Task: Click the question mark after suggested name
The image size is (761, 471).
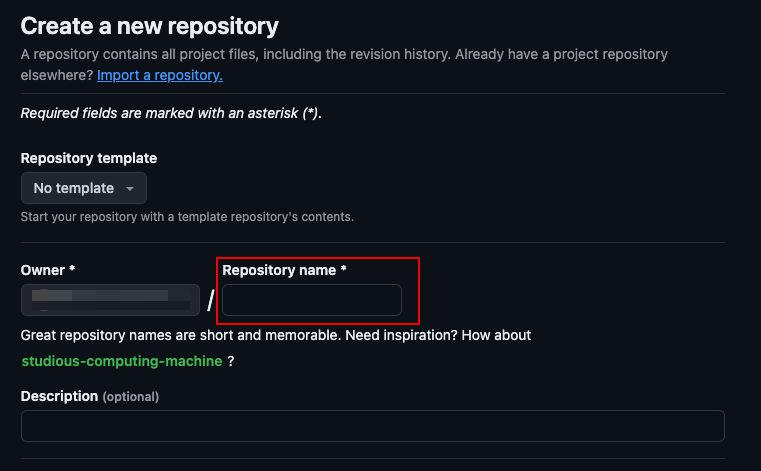Action: tap(231, 361)
